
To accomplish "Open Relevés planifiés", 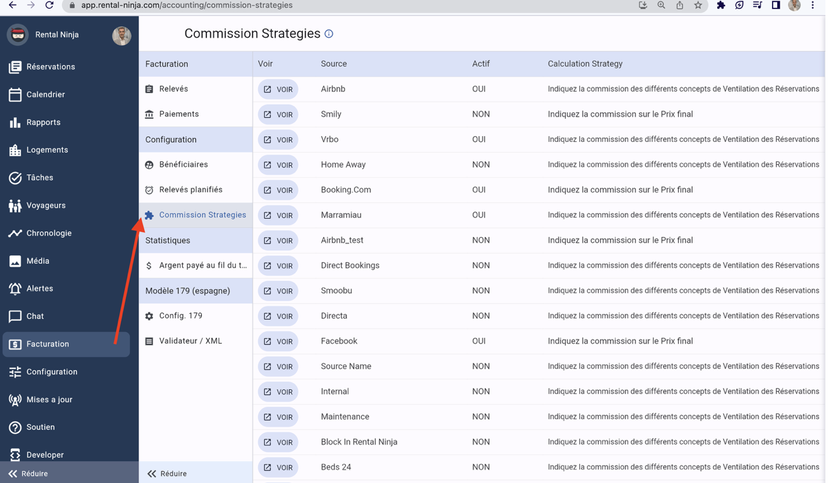I will (x=195, y=190).
